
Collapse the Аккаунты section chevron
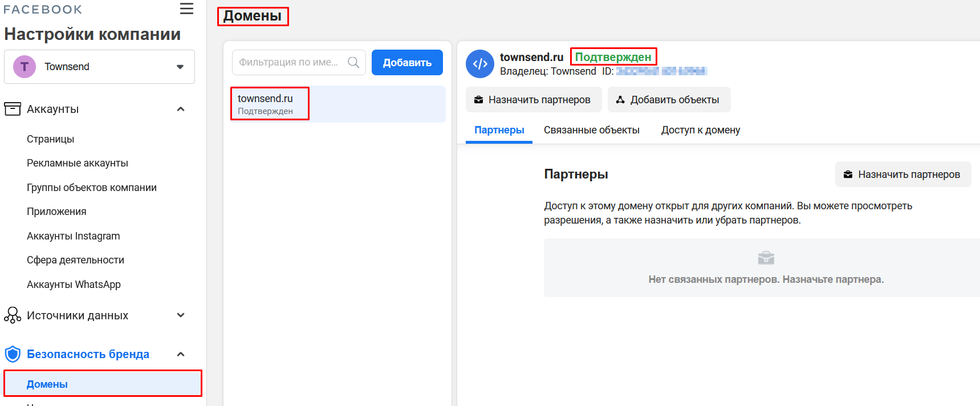point(181,109)
